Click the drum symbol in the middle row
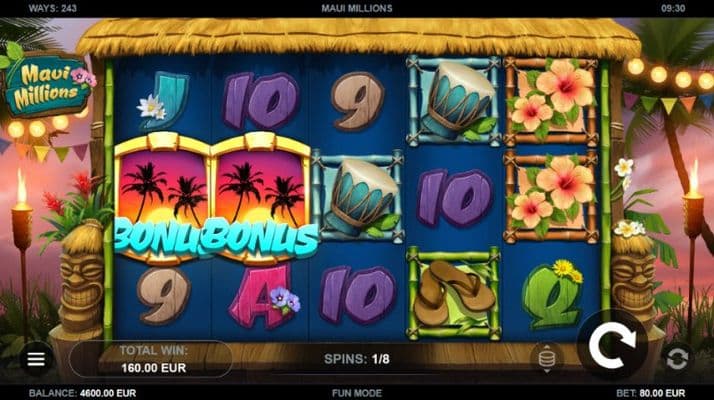The image size is (714, 400). click(x=358, y=197)
